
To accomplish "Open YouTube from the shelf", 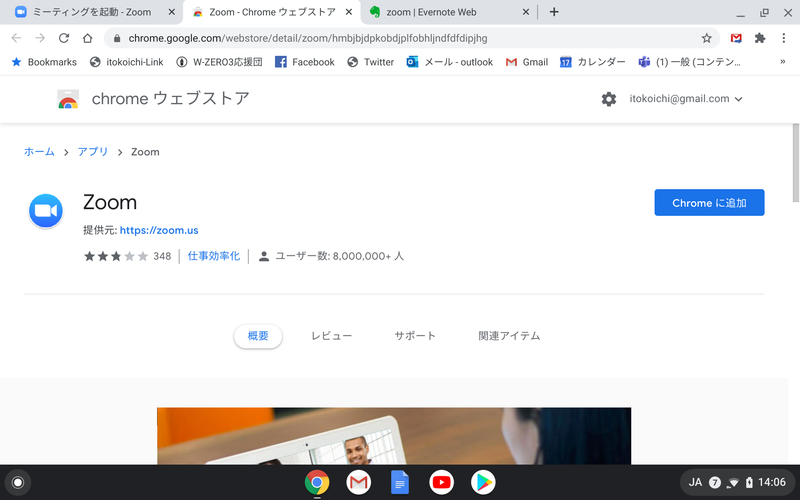I will pyautogui.click(x=441, y=482).
